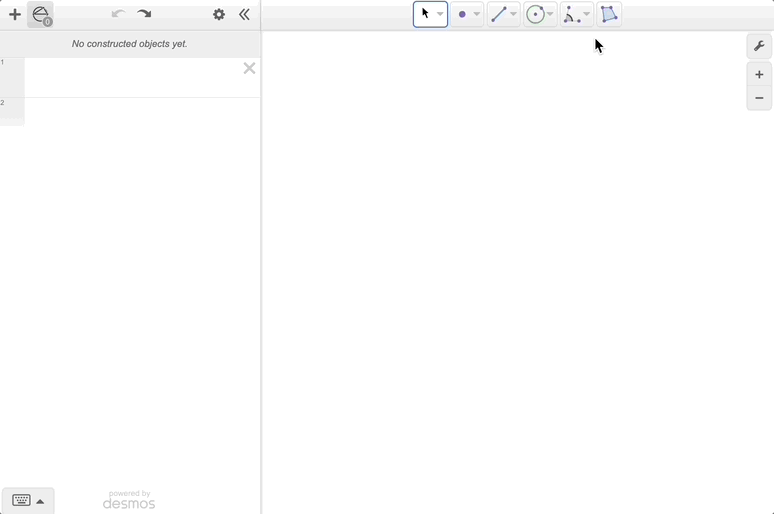The height and width of the screenshot is (514, 774).
Task: Zoom in on the canvas
Action: coord(759,74)
